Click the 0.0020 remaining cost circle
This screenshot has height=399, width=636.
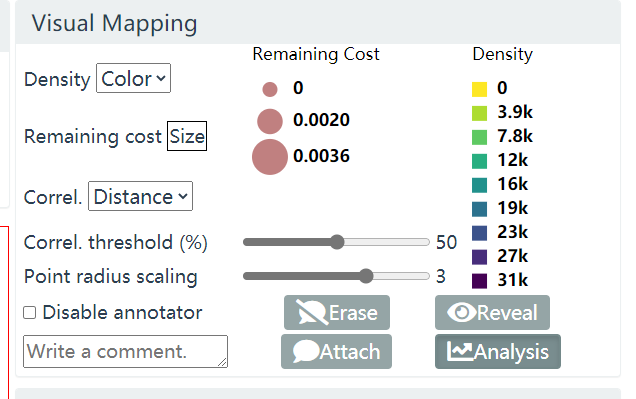point(270,121)
